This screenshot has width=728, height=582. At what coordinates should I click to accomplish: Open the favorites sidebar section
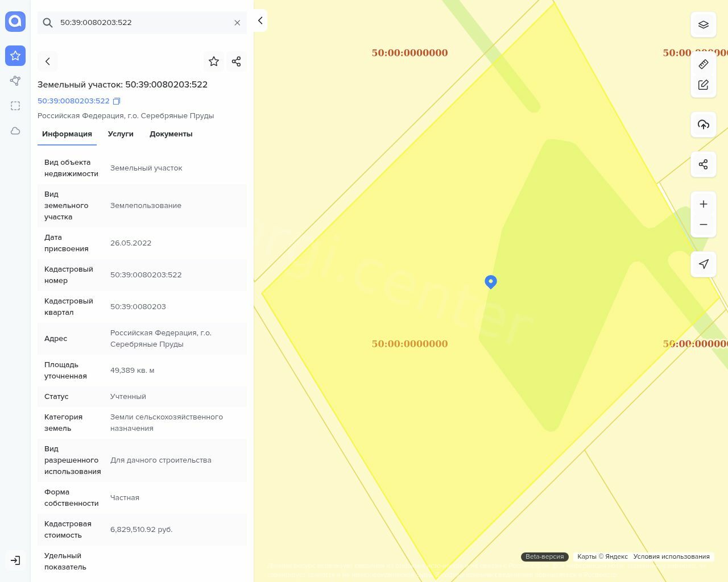tap(15, 56)
